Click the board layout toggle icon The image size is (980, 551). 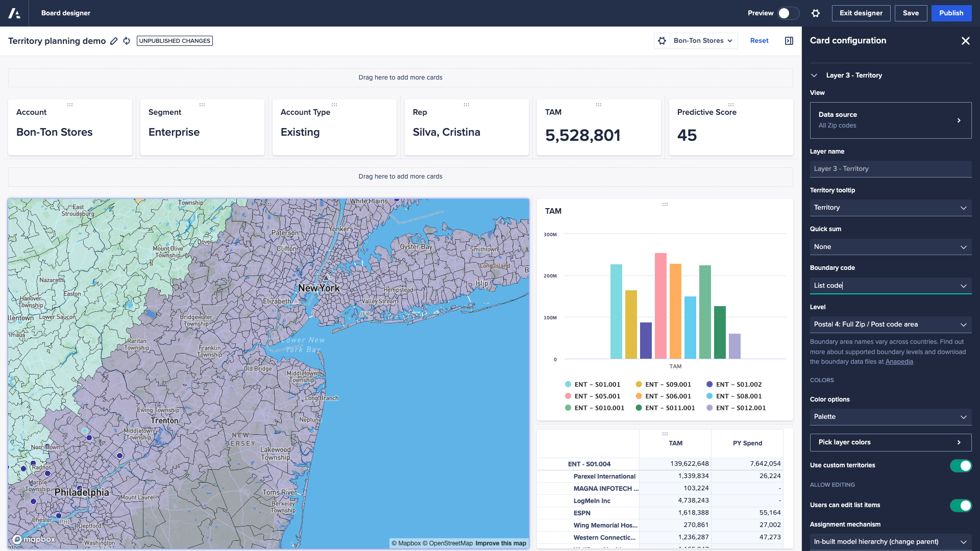[x=789, y=41]
